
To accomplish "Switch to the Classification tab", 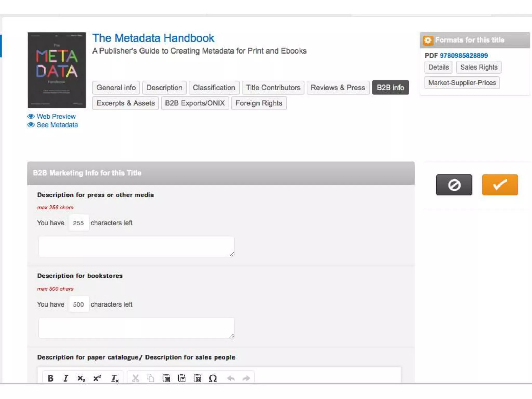I will pos(214,88).
